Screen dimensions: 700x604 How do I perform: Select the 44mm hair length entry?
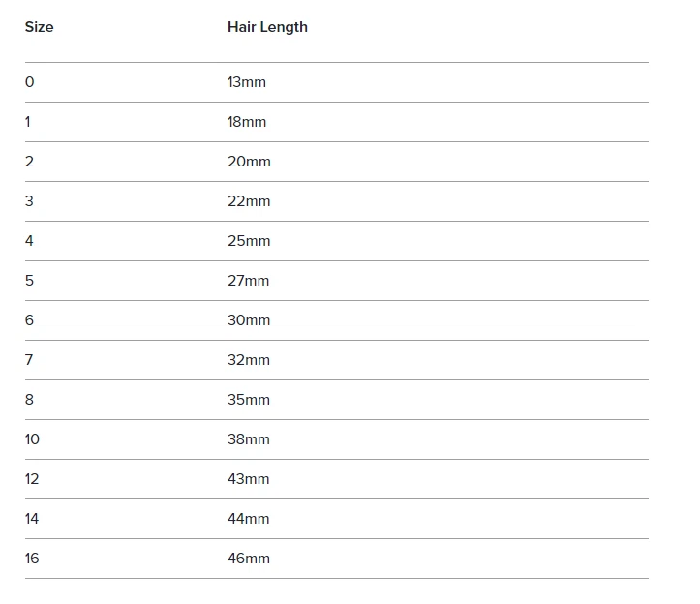[x=249, y=519]
